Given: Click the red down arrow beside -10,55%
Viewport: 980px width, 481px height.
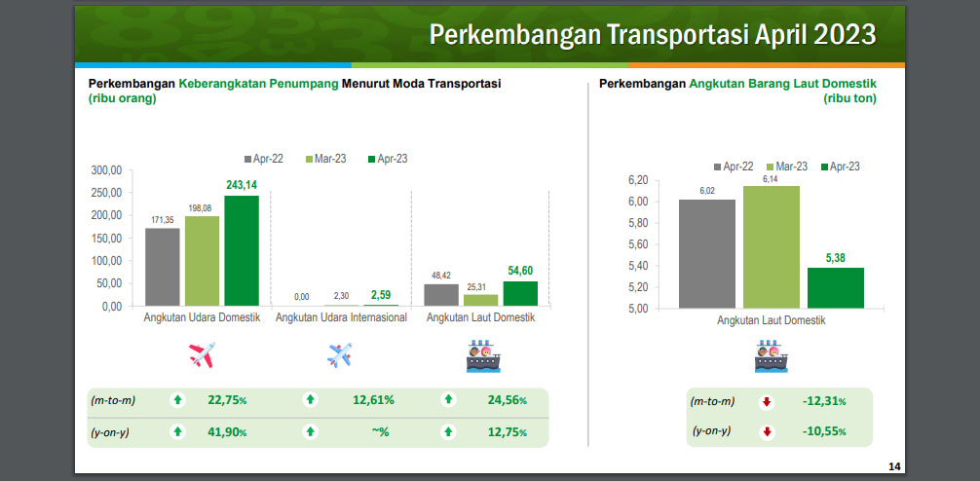Looking at the screenshot, I should tap(767, 431).
